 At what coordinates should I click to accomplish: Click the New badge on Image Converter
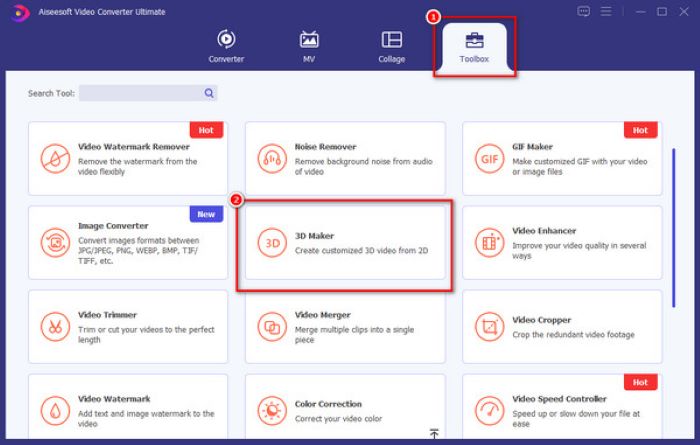206,214
